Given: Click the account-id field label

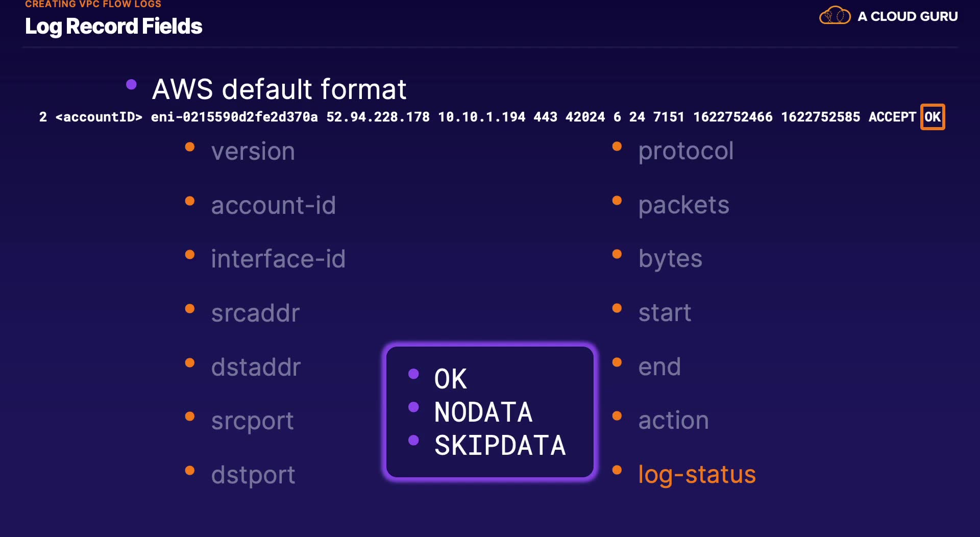Looking at the screenshot, I should pyautogui.click(x=273, y=205).
